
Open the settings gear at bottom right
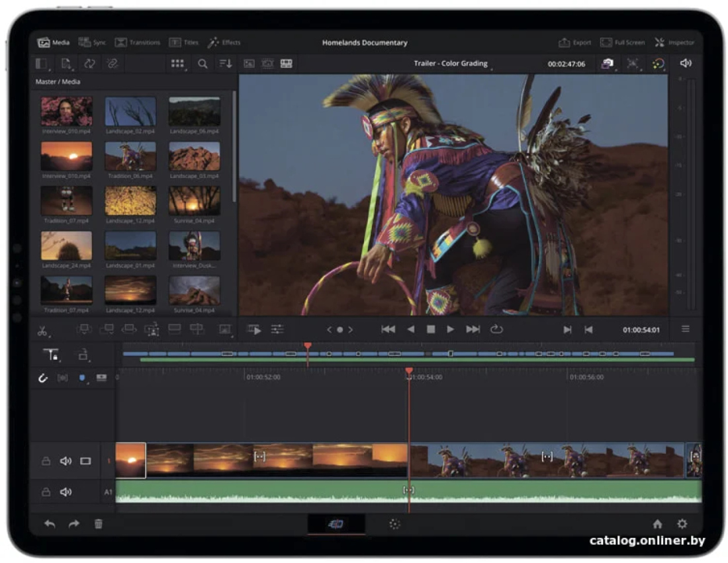click(x=682, y=524)
